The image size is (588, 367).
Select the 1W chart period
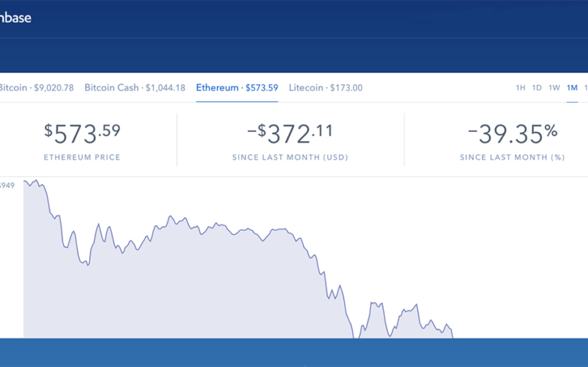[x=554, y=88]
